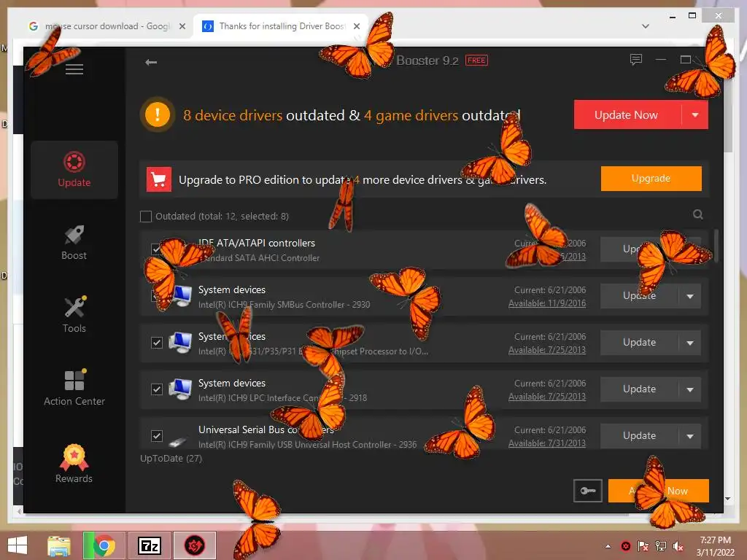
Task: Uncheck the Chipset Processor to I/O row
Action: 157,343
